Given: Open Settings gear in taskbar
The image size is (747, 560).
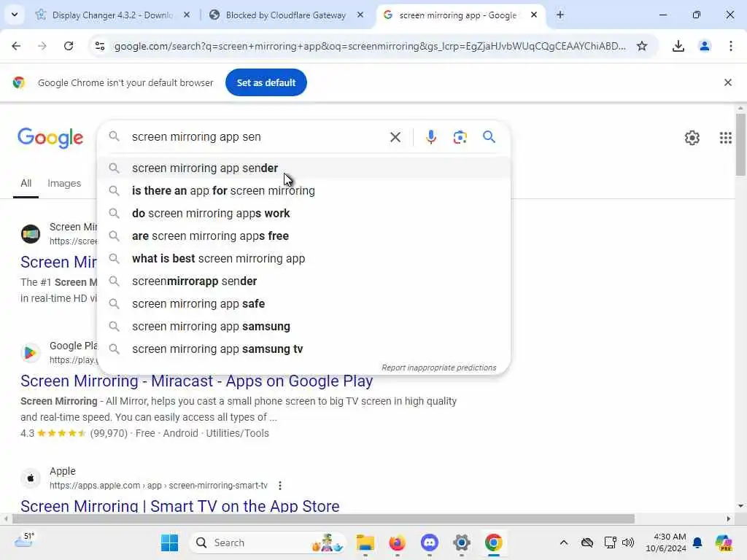Looking at the screenshot, I should pyautogui.click(x=462, y=542).
